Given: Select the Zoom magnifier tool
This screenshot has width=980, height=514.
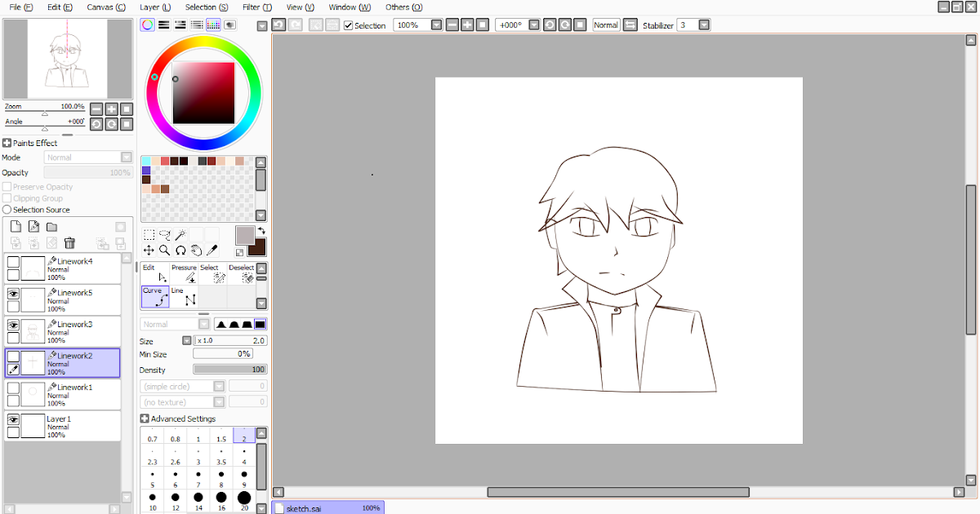Looking at the screenshot, I should point(164,250).
